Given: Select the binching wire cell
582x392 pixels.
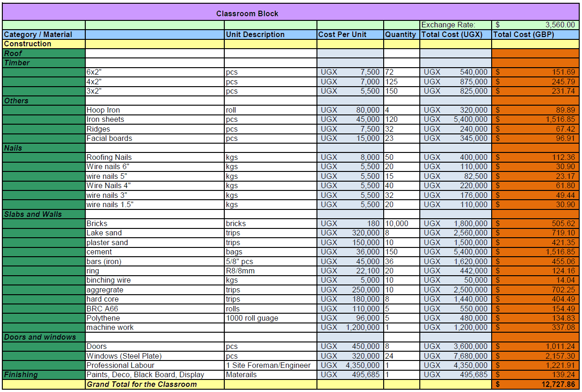Looking at the screenshot, I should coord(155,280).
